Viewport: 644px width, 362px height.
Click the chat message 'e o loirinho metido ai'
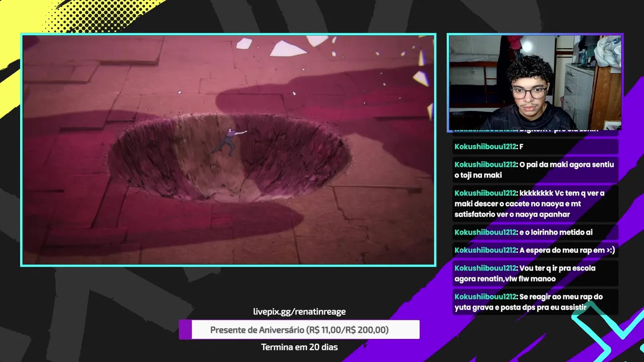click(x=535, y=232)
